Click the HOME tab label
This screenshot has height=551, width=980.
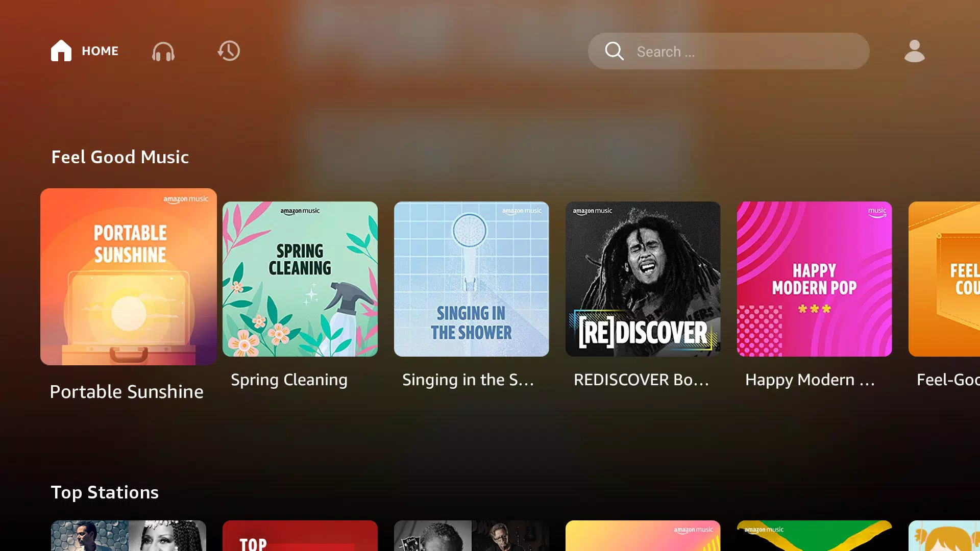100,51
